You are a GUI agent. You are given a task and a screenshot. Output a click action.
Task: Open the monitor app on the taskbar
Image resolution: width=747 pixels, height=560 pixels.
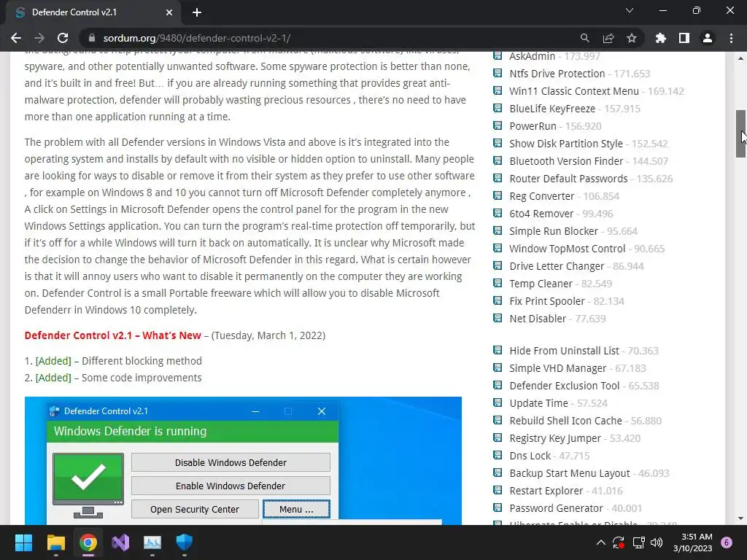point(152,542)
